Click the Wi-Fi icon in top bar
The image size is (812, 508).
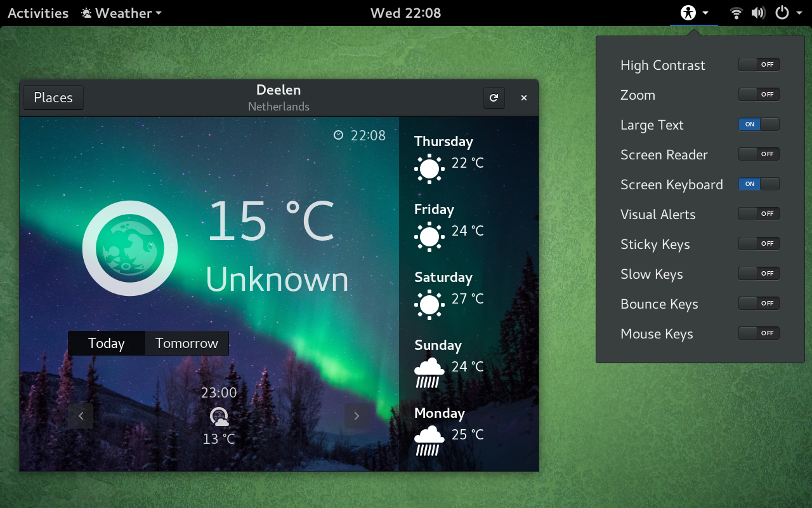point(736,13)
